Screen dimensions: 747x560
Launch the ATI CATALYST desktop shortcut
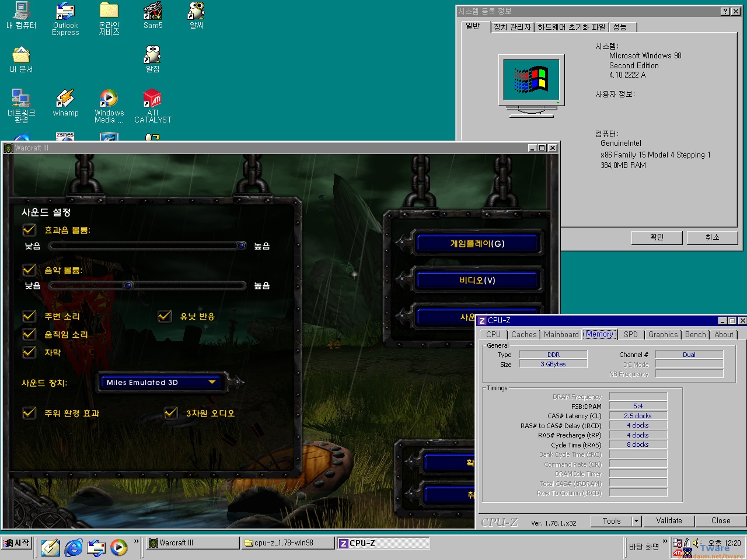click(153, 106)
